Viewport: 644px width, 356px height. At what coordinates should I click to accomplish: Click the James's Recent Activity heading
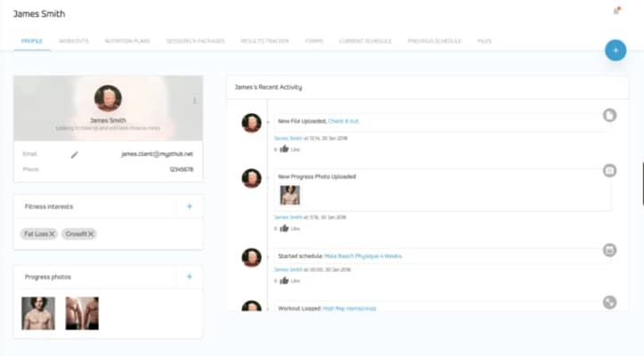(x=268, y=87)
